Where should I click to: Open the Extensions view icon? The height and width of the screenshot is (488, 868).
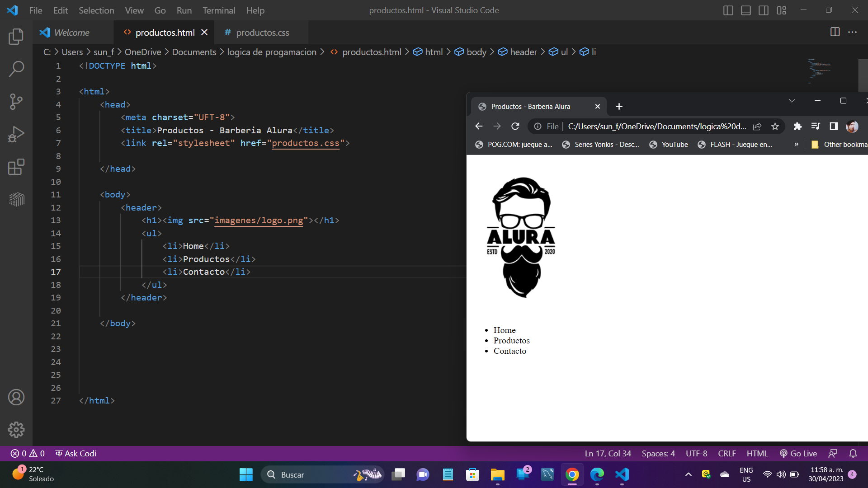click(x=16, y=167)
